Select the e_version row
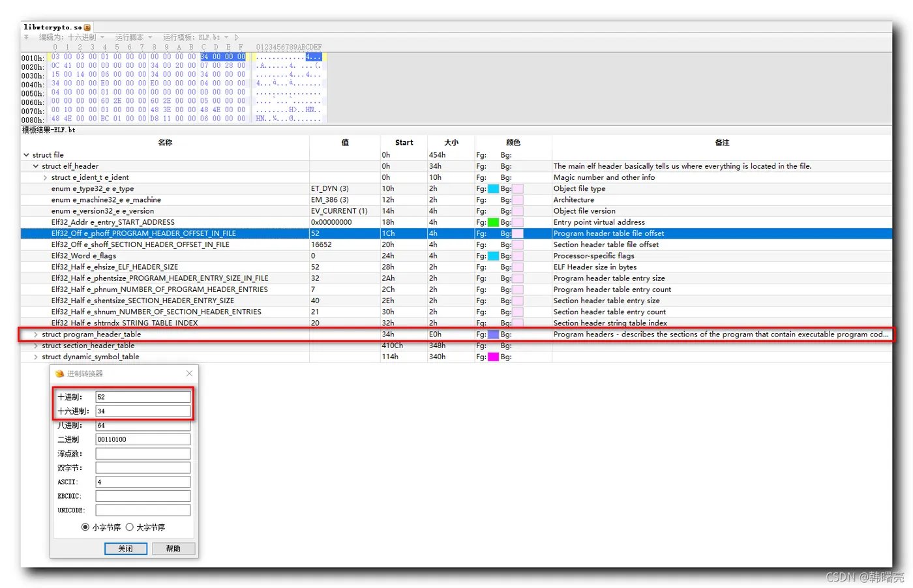The width and height of the screenshot is (913, 588). [x=456, y=211]
